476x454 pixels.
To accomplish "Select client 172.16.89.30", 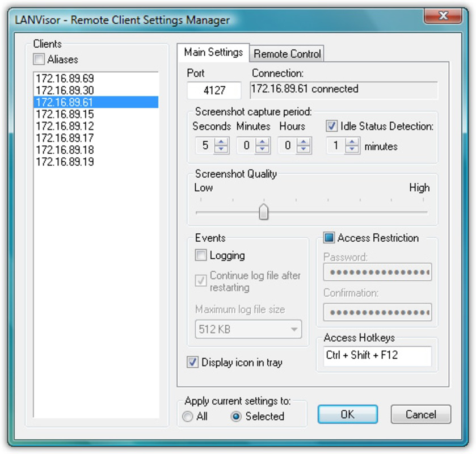I will click(x=96, y=90).
